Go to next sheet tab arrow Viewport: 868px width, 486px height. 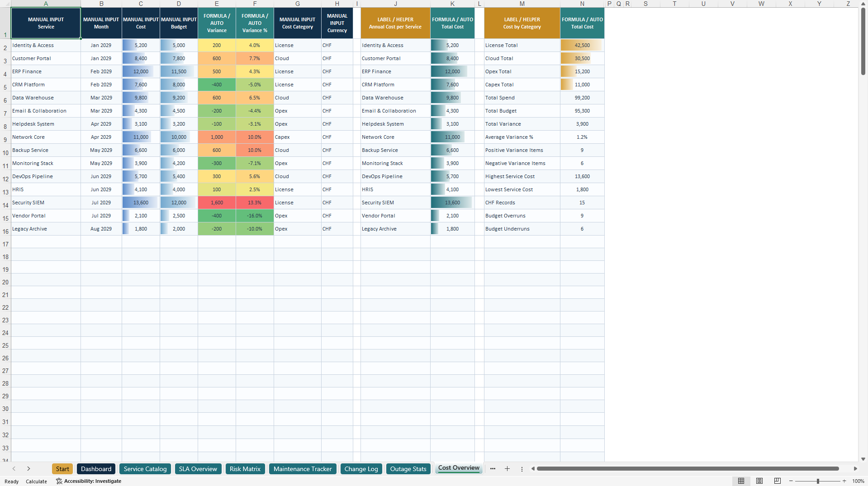click(x=28, y=469)
